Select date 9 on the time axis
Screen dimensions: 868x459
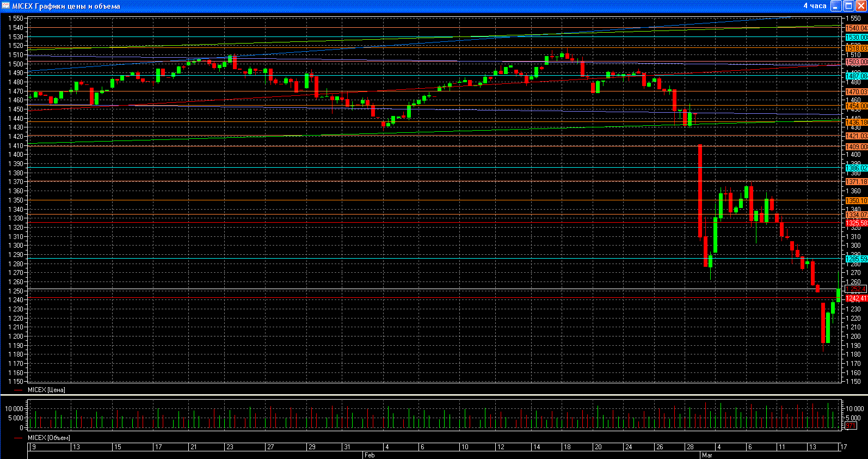[x=34, y=446]
